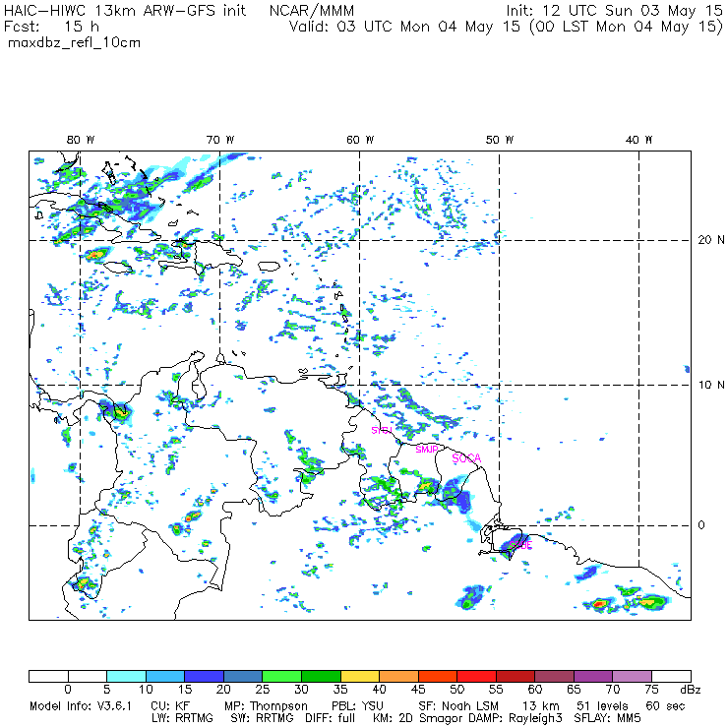
Task: Click the 'MP: Thompson' microphysics text
Action: pos(266,706)
